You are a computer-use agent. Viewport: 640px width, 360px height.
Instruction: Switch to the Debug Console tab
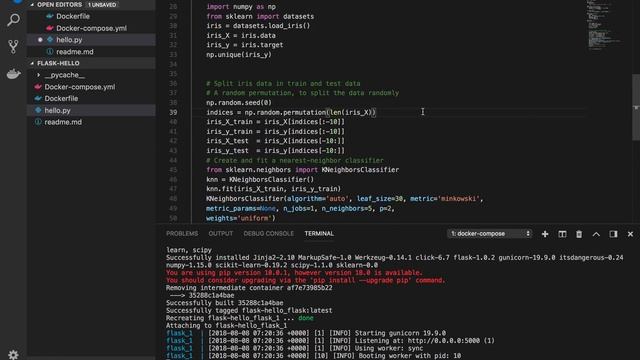pos(269,233)
